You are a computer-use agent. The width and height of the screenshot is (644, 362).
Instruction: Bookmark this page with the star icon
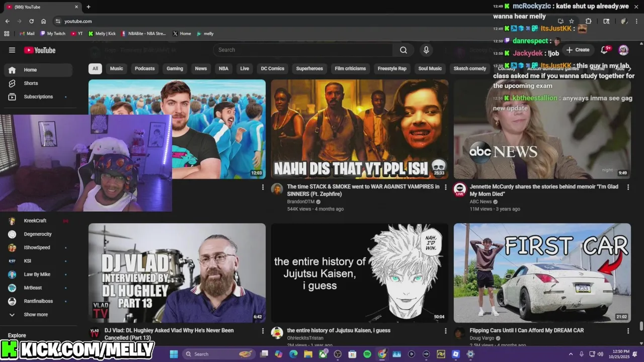click(x=572, y=21)
